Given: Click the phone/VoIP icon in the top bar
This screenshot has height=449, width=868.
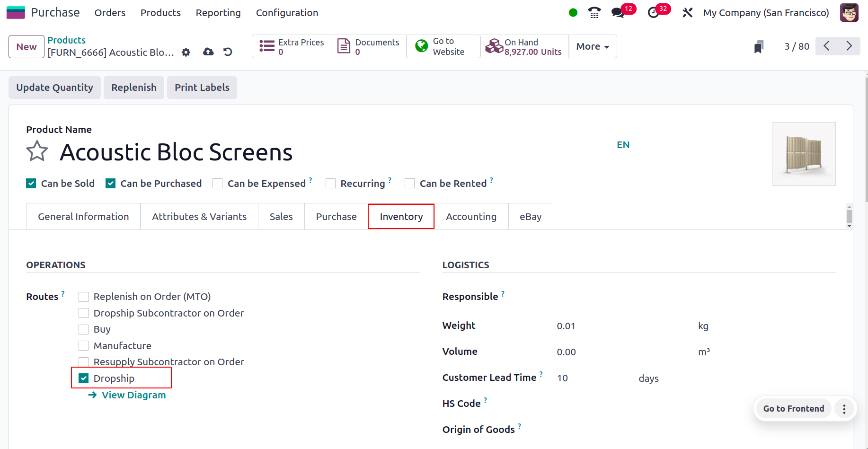Looking at the screenshot, I should (x=593, y=13).
